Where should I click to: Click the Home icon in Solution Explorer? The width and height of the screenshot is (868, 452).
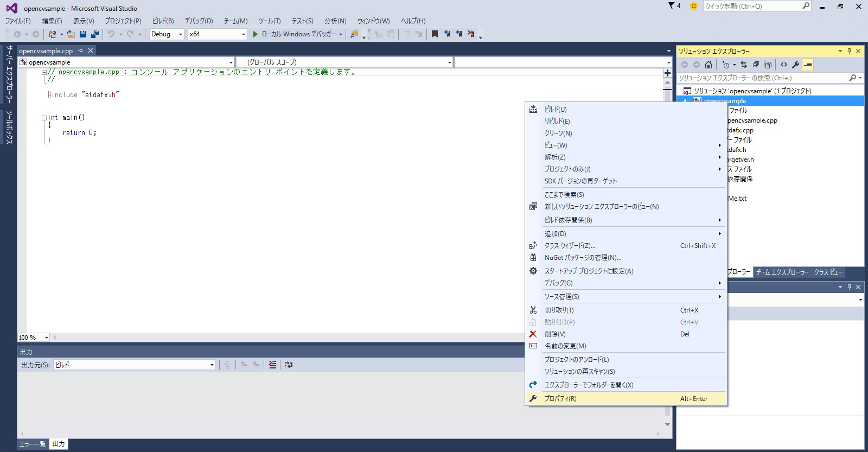[708, 65]
